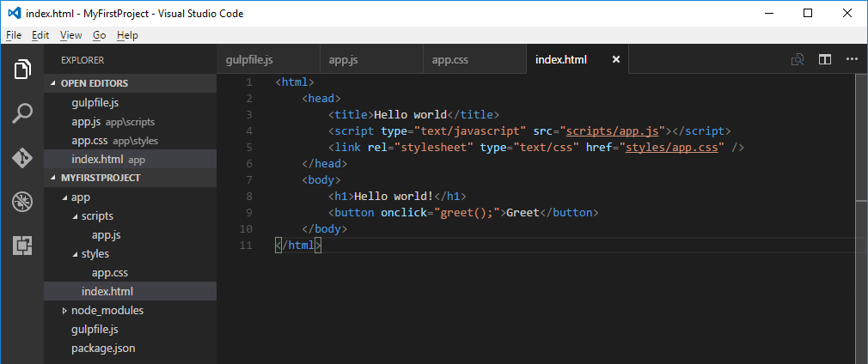Viewport: 868px width, 364px height.
Task: Click the scripts/app.js link in code
Action: [x=612, y=131]
